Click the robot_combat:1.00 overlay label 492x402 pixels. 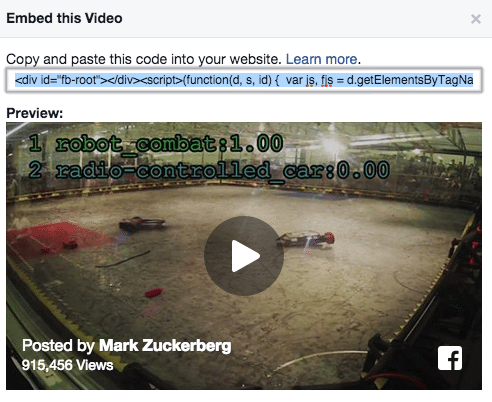[x=169, y=144]
